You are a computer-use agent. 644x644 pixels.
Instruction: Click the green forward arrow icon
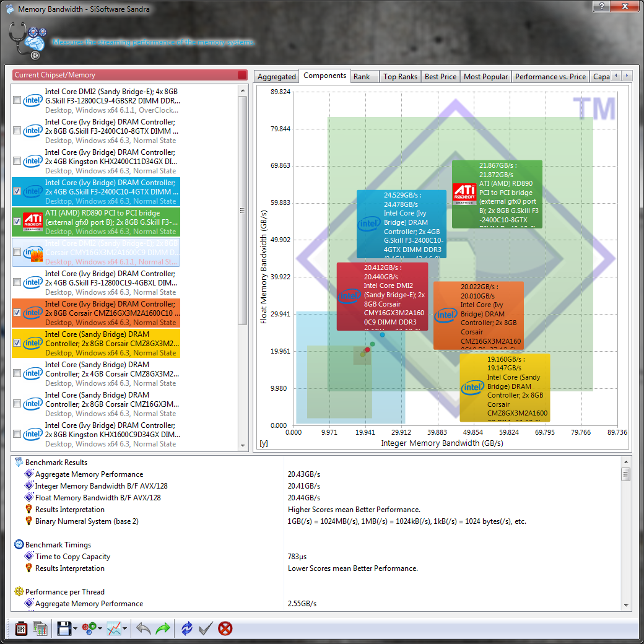click(x=163, y=629)
